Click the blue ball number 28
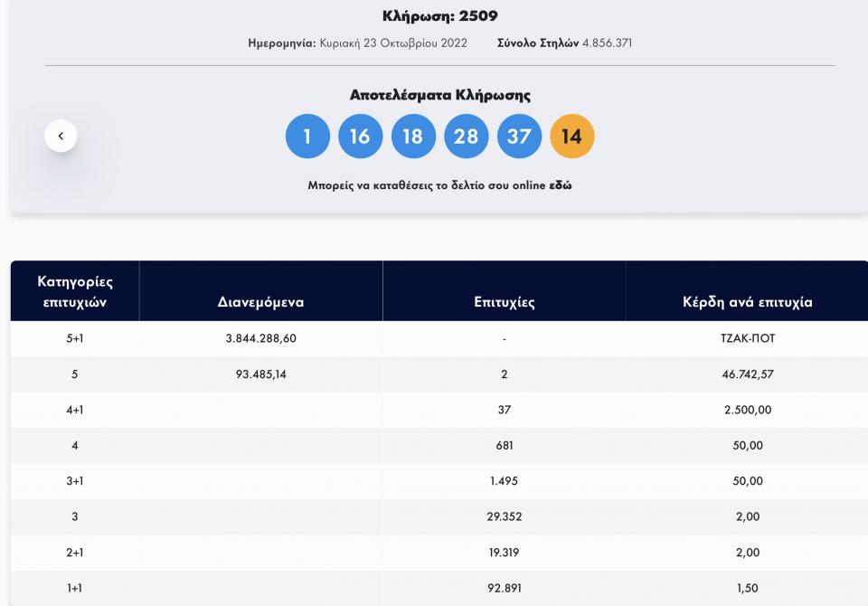 click(x=466, y=137)
